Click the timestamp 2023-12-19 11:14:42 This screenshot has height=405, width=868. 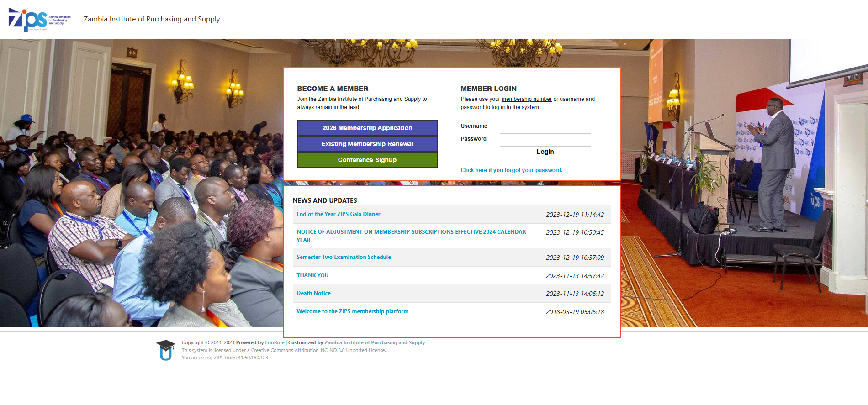[575, 215]
